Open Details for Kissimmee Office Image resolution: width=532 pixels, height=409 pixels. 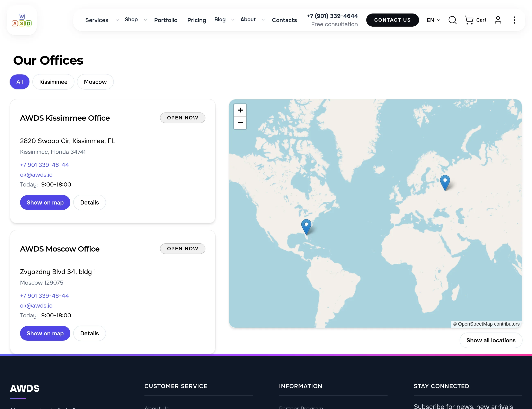click(89, 202)
